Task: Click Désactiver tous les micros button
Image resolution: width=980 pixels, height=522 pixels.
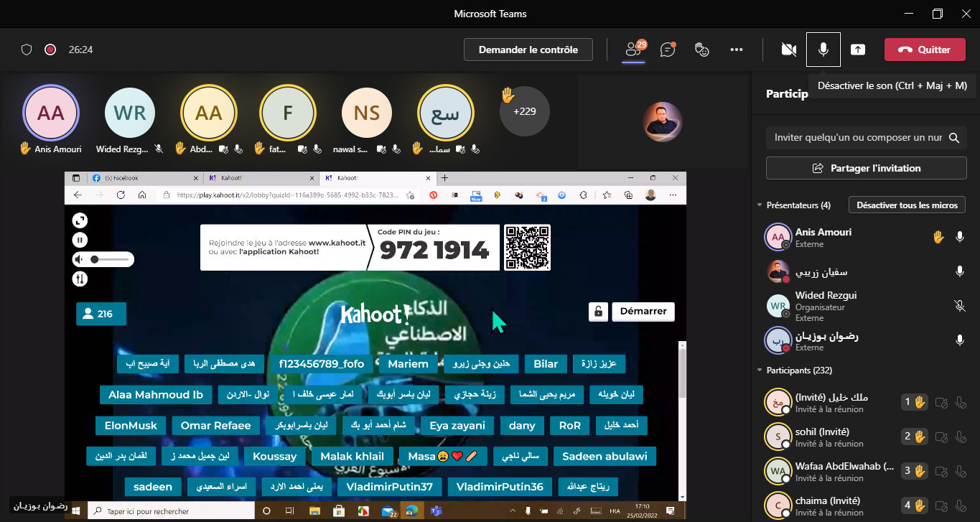Action: (x=907, y=205)
